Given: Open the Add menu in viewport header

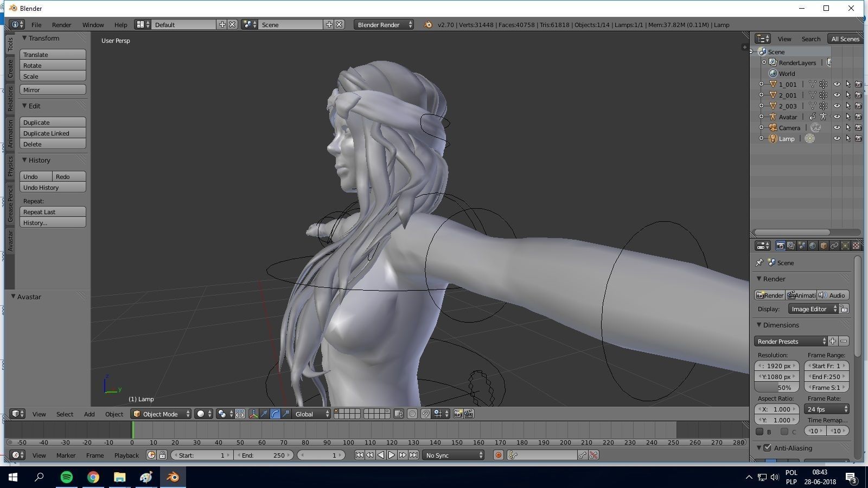Looking at the screenshot, I should (89, 414).
